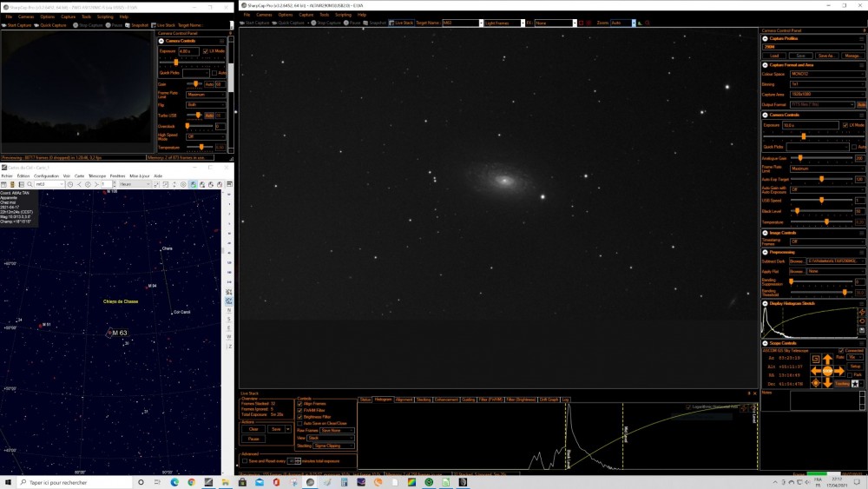This screenshot has height=489, width=868.
Task: Click M 63 label on Cartes du Ciel map
Action: point(120,333)
